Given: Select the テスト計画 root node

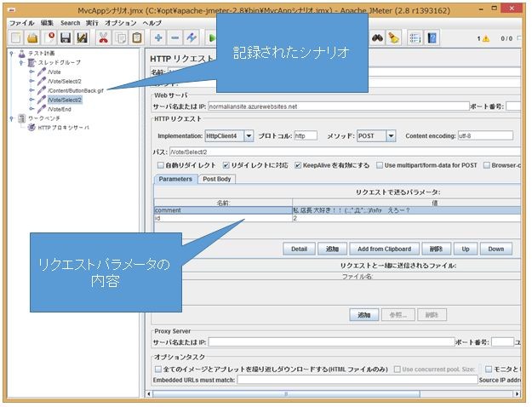Looking at the screenshot, I should [x=42, y=54].
